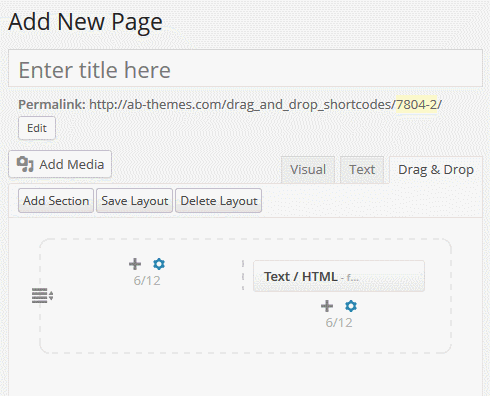Click Delete Layout button
Viewport: 490px width, 396px height.
pyautogui.click(x=219, y=201)
